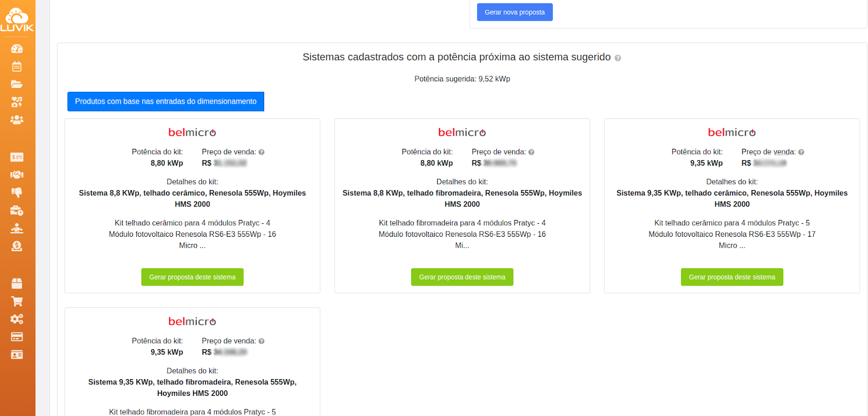Select Produtos com base nas entradas do dimensionamento

point(165,102)
